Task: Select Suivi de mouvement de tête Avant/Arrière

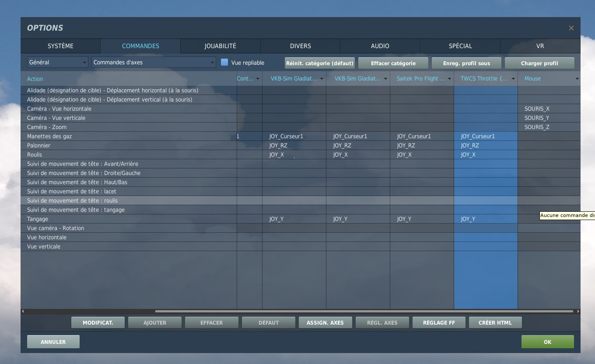Action: [300, 164]
